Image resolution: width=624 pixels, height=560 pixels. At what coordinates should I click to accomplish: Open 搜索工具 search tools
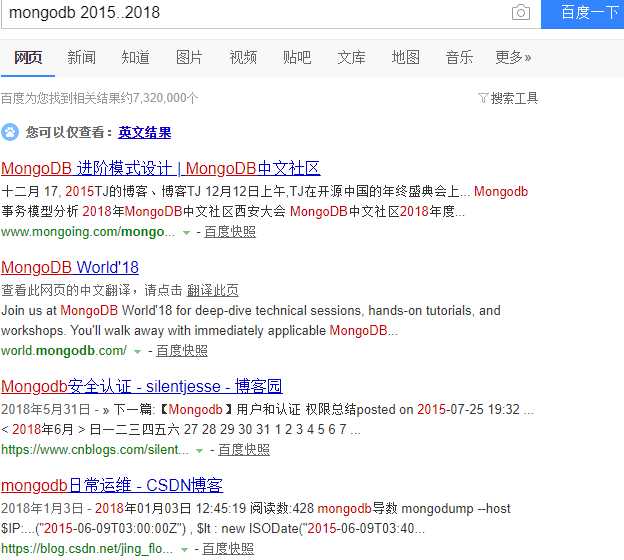pyautogui.click(x=514, y=98)
